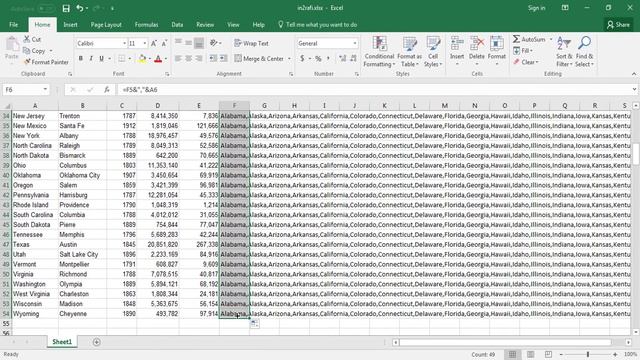Open the Orientation text angle menu
640x360 pixels.
point(215,43)
